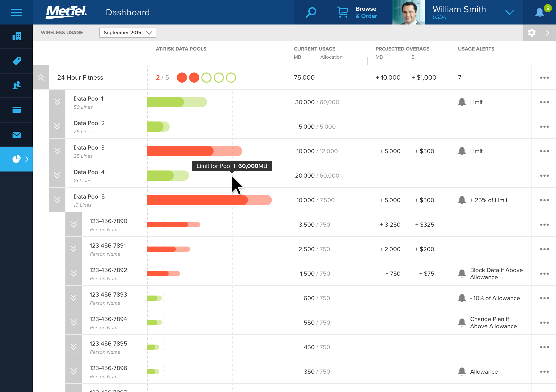Open the September 2015 month dropdown
Image resolution: width=556 pixels, height=392 pixels.
click(x=128, y=33)
